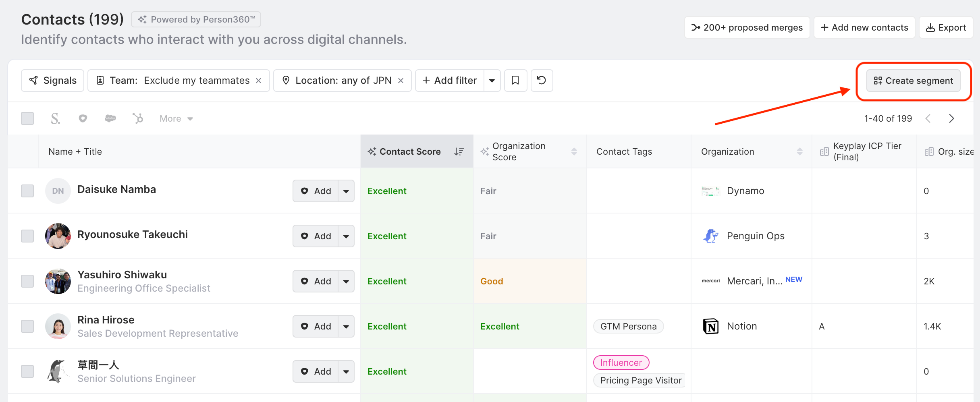The height and width of the screenshot is (402, 980).
Task: Click the Salesloft S icon
Action: click(56, 118)
